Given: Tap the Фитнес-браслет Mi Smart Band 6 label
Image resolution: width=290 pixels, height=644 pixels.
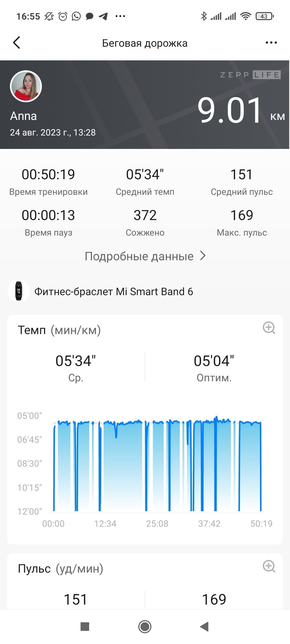Looking at the screenshot, I should point(114,292).
